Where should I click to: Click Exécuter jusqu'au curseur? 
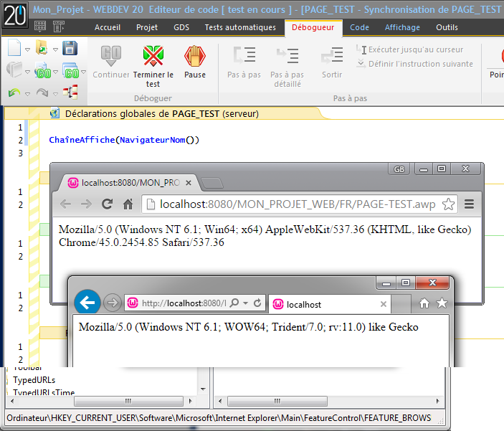[x=410, y=49]
